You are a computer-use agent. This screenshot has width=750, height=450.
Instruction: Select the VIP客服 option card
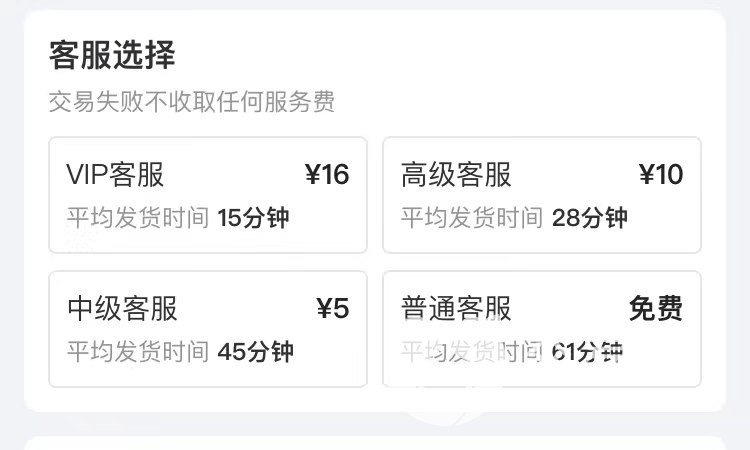pos(208,195)
